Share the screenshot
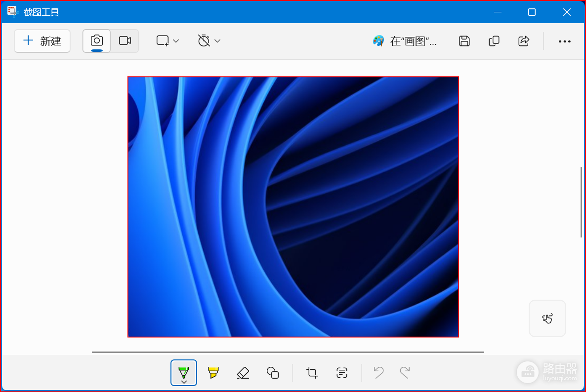Image resolution: width=586 pixels, height=392 pixels. [524, 40]
